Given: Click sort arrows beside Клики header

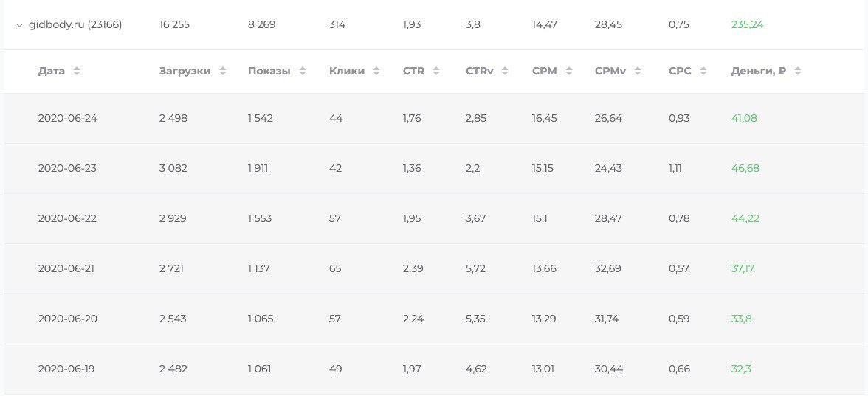Looking at the screenshot, I should 376,72.
